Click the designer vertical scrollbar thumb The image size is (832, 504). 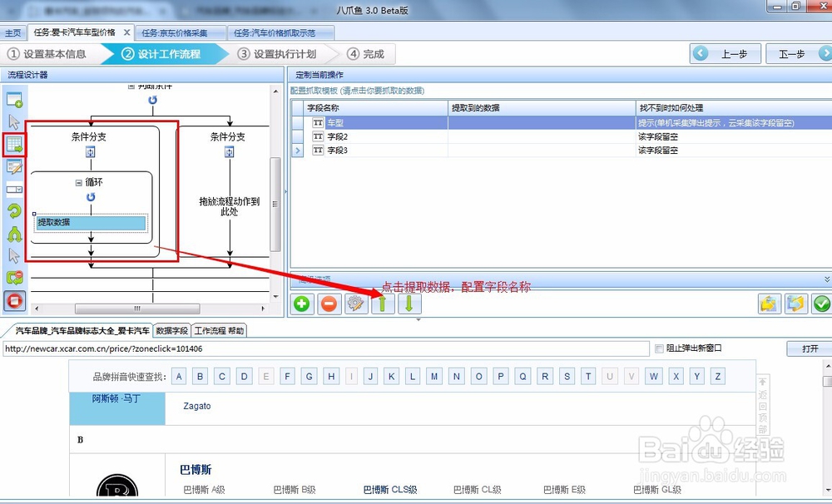click(x=275, y=205)
